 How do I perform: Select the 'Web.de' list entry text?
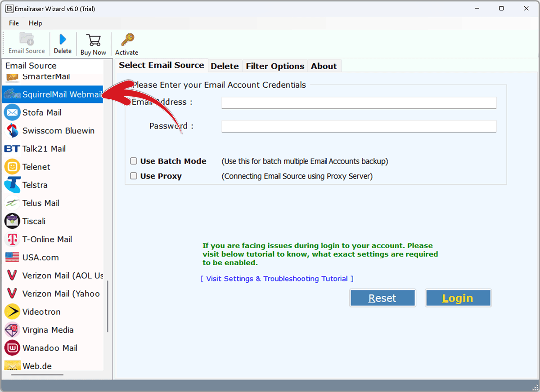point(37,366)
